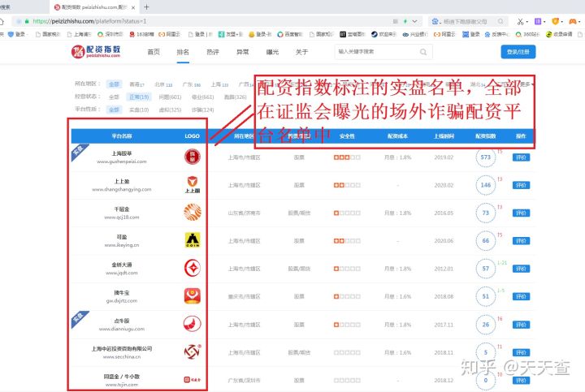This screenshot has width=585, height=392.
Task: Go to 首页 in site navigation
Action: point(154,52)
